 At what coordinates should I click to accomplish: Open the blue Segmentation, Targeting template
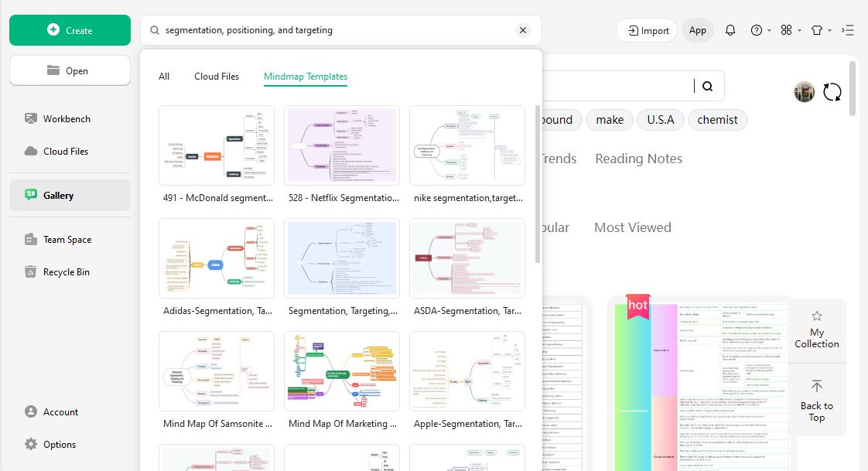coord(342,258)
